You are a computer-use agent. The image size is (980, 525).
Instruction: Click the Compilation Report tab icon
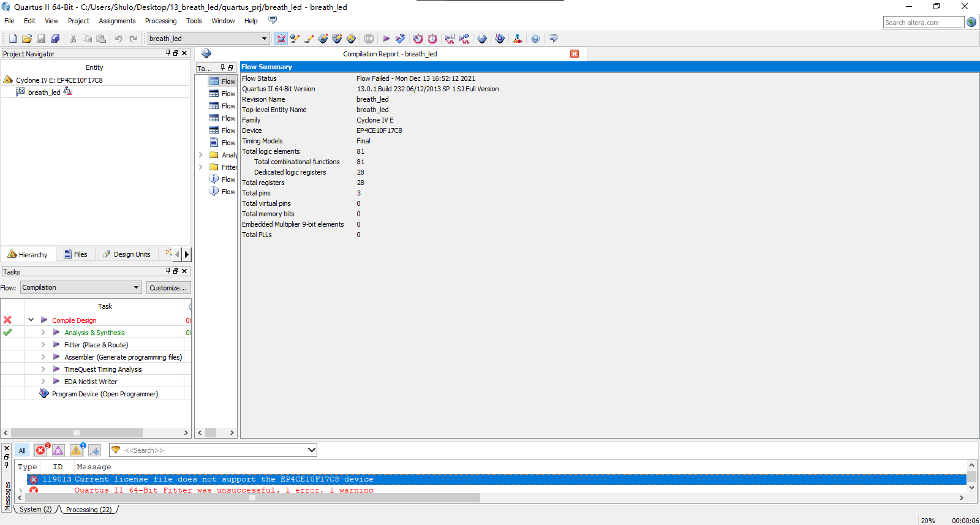[206, 53]
